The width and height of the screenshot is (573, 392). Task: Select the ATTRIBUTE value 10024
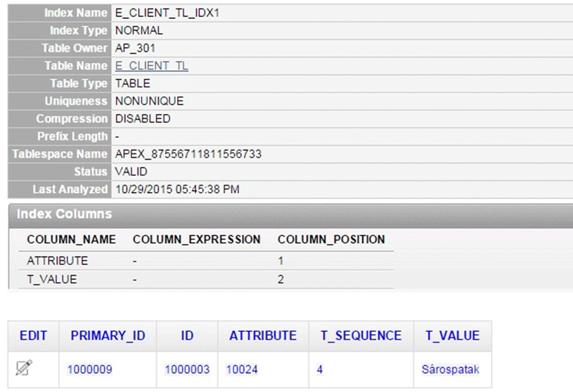pyautogui.click(x=242, y=369)
